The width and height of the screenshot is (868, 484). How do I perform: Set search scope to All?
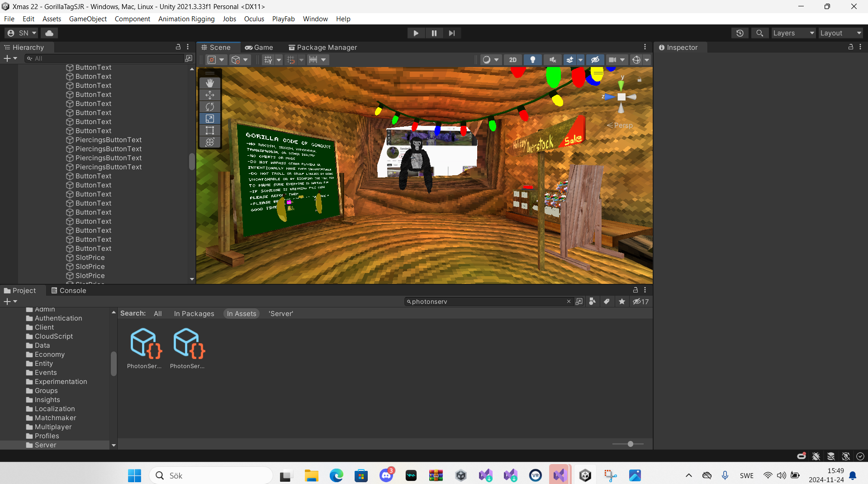[157, 313]
